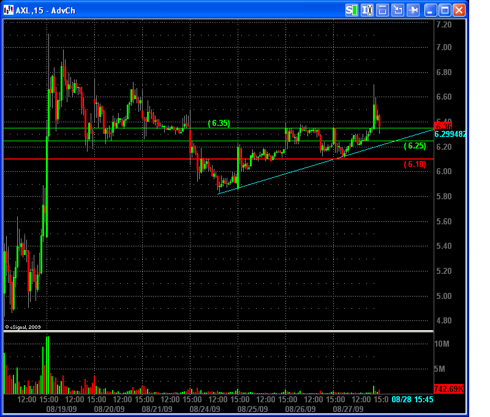Click the 6.20 price axis label
The height and width of the screenshot is (417, 490).
pos(444,147)
